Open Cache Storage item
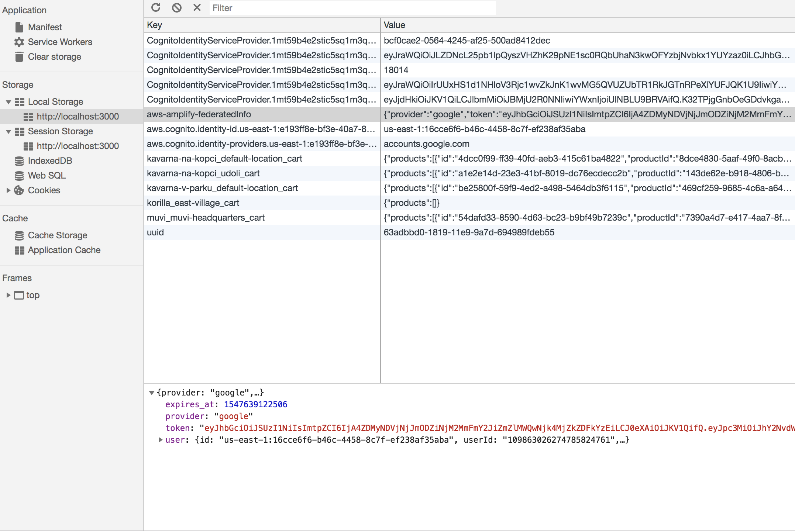 coord(57,235)
